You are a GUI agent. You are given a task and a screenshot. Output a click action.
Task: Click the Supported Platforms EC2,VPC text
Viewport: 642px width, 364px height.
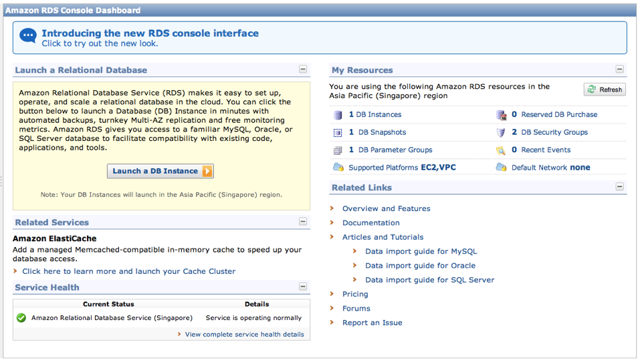pos(402,167)
